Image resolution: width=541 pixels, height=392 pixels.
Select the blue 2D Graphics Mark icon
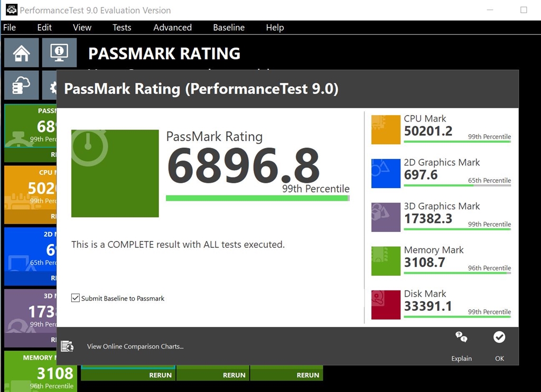[x=386, y=173]
